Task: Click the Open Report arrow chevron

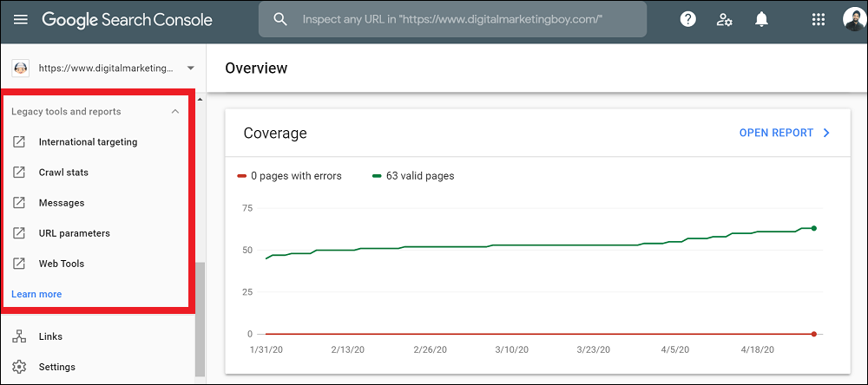Action: 826,133
